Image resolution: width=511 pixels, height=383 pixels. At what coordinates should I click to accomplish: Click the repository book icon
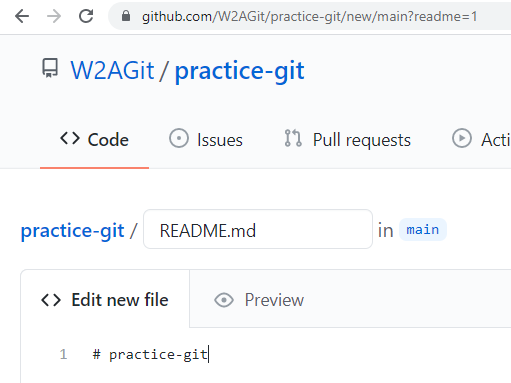pos(50,68)
